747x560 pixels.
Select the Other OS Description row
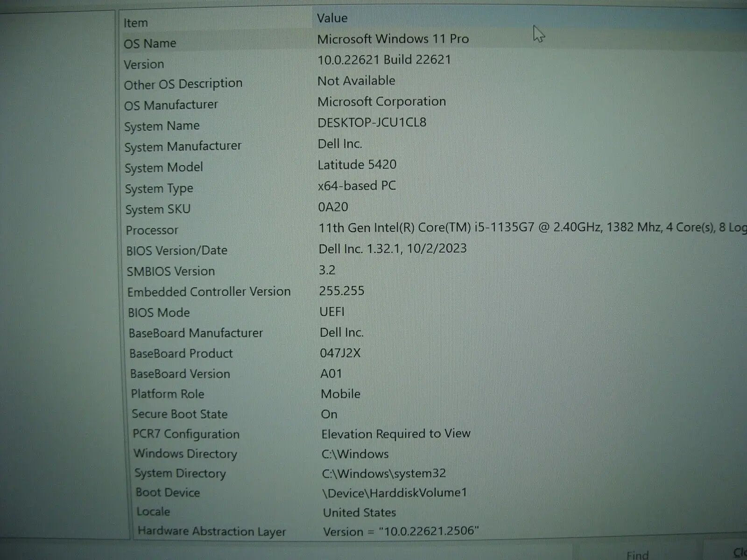pos(183,84)
